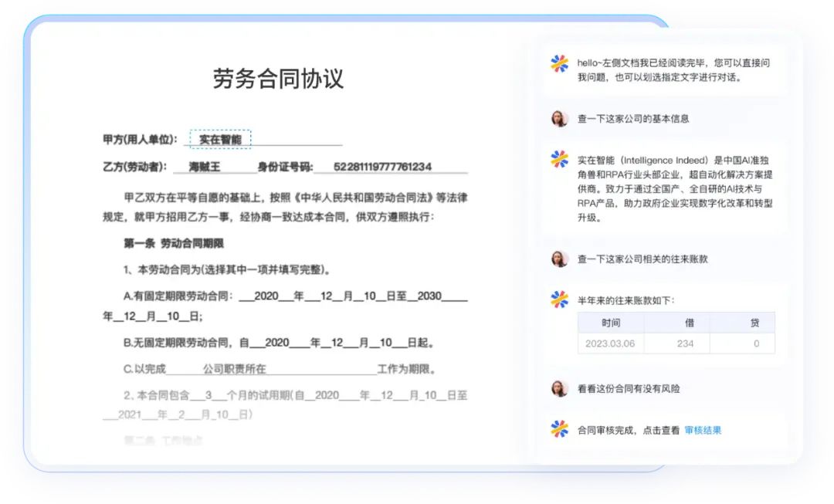Click option C.以完成 公司职责所在 line
This screenshot has width=834, height=504.
click(280, 369)
